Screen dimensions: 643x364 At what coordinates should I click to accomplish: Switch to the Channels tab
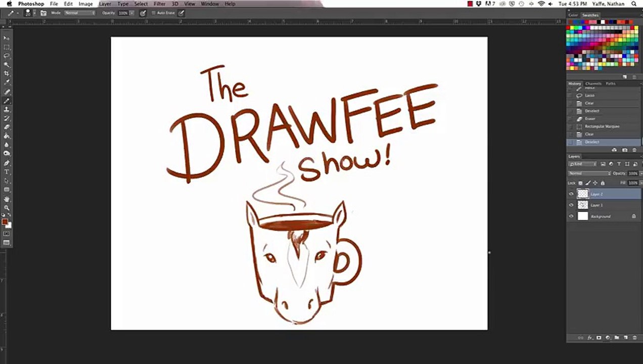(x=593, y=83)
